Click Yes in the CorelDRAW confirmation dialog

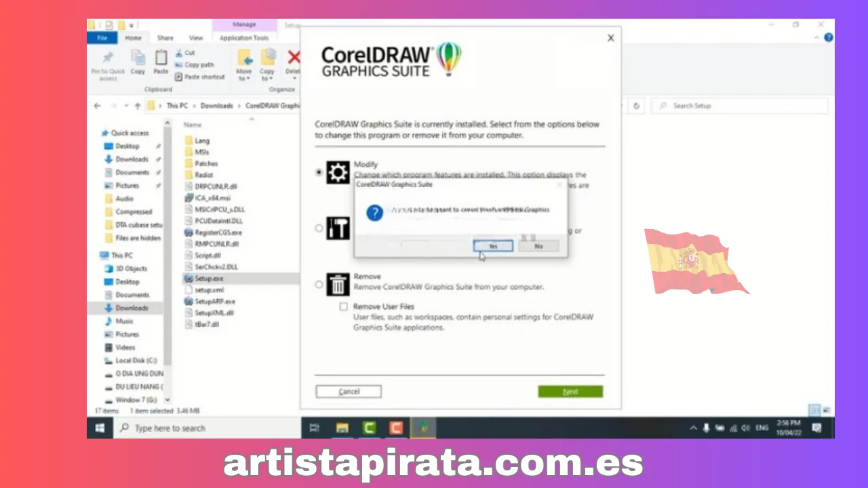point(493,246)
